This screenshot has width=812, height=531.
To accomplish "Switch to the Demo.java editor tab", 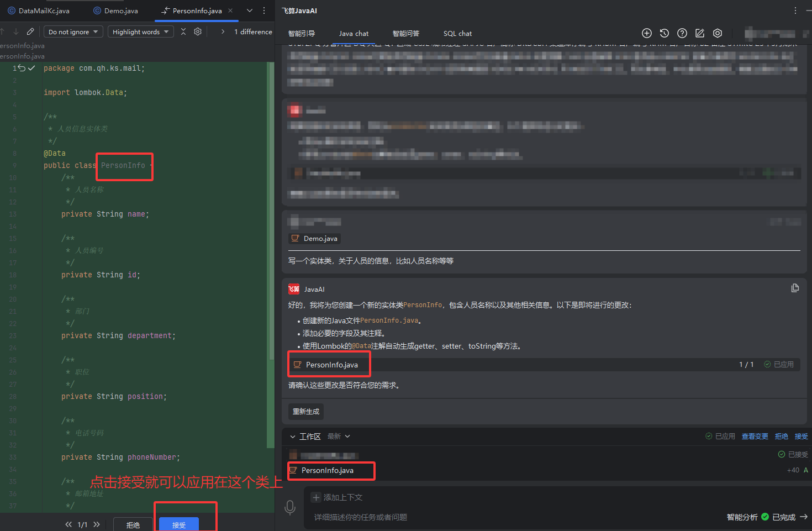I will 115,10.
